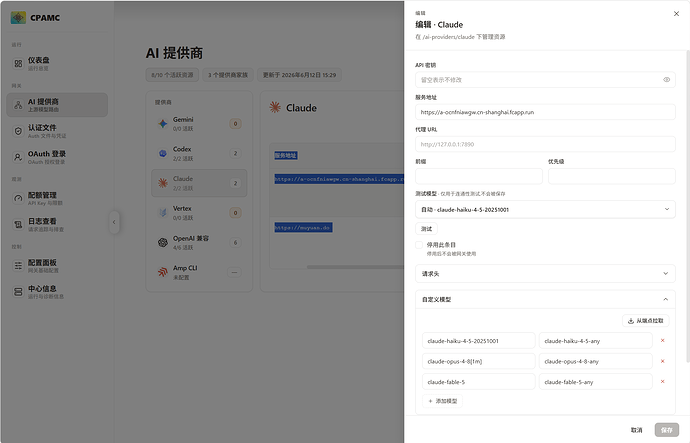Click the 优先级 input field
The width and height of the screenshot is (690, 443).
point(612,176)
